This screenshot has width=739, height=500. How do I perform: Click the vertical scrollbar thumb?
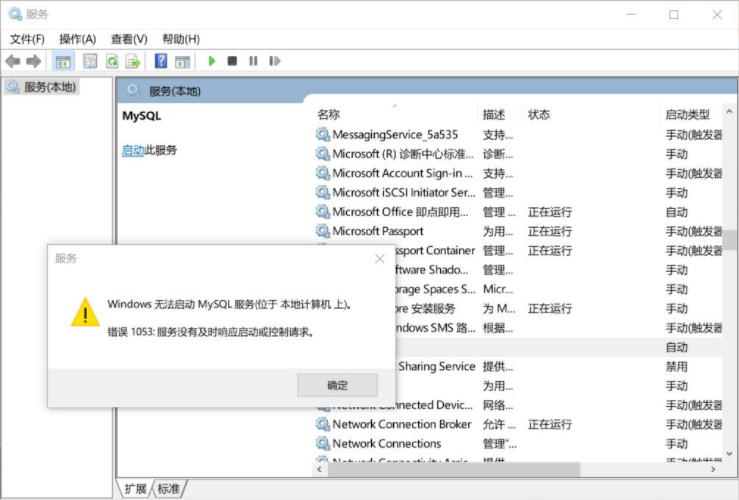(730, 240)
